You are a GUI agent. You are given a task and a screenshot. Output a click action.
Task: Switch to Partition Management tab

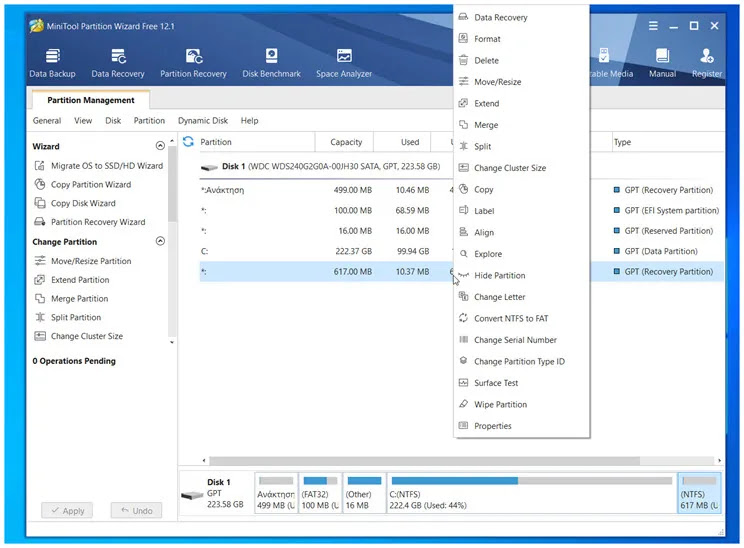(x=91, y=100)
